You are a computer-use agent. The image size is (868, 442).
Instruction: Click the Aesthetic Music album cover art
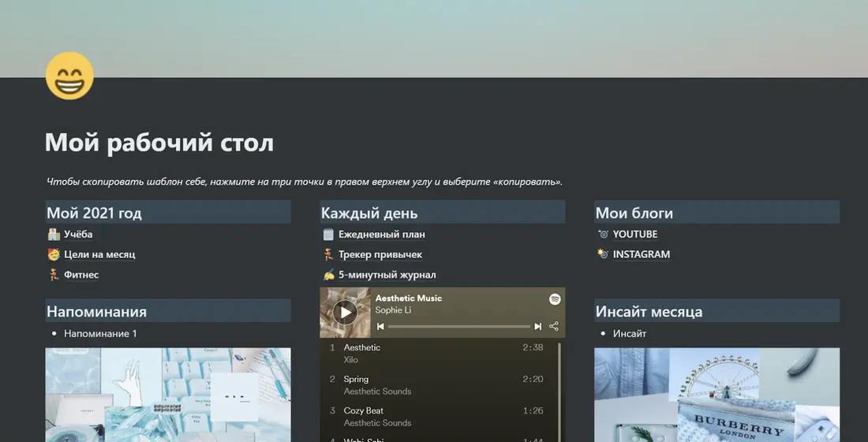(346, 313)
